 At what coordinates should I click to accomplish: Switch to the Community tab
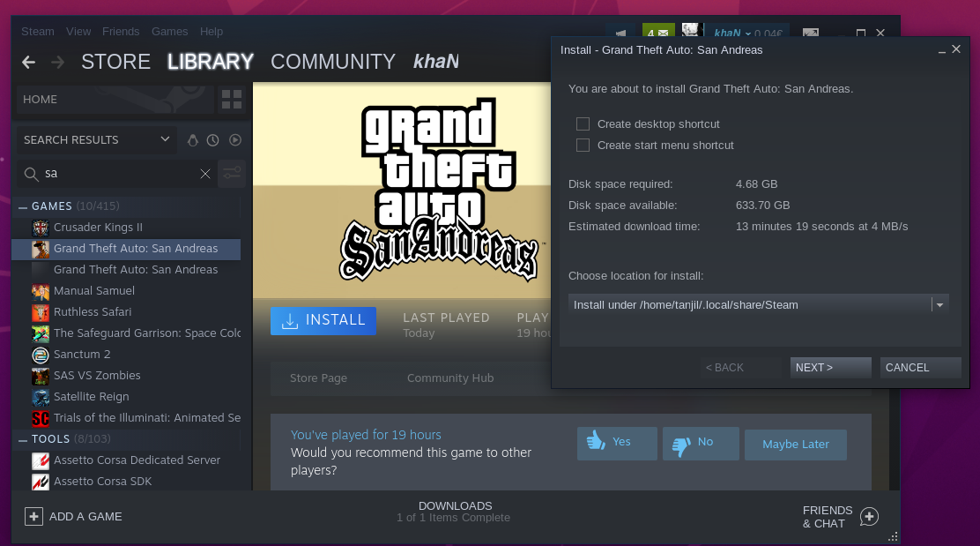332,61
